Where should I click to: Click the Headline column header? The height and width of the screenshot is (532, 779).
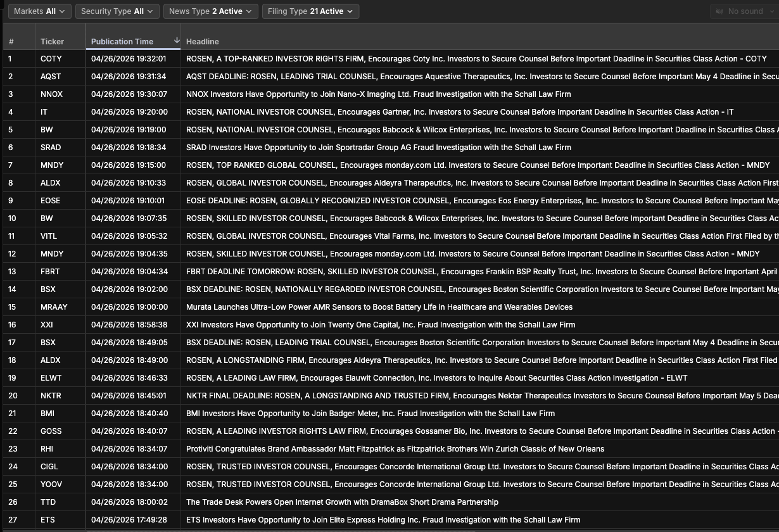(x=203, y=42)
